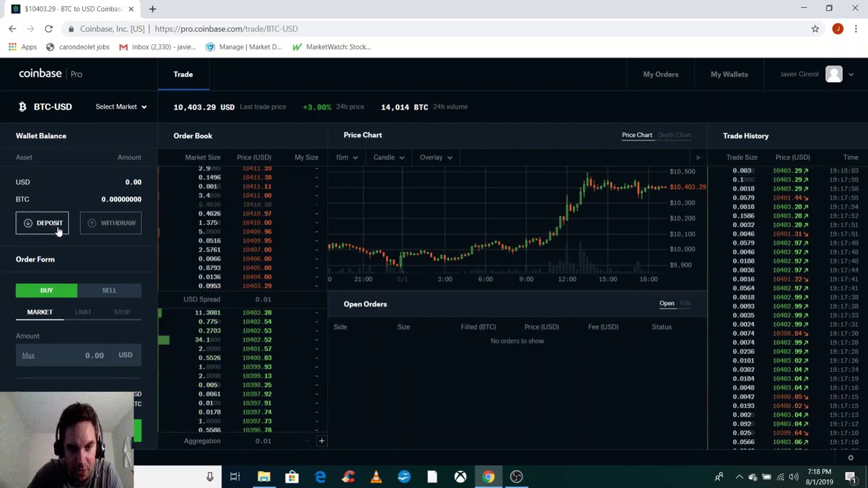The image size is (868, 488).
Task: Open the volume control in system tray
Action: (793, 476)
